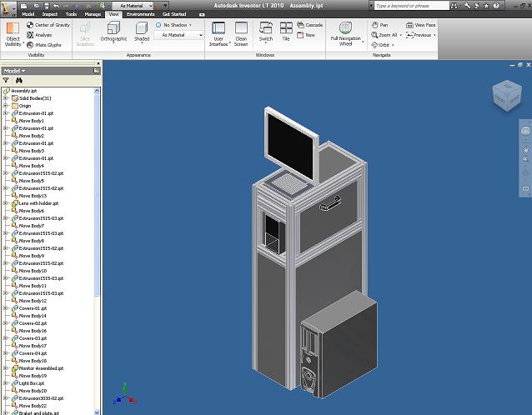
Task: Activate Clean Screen mode
Action: (x=241, y=33)
